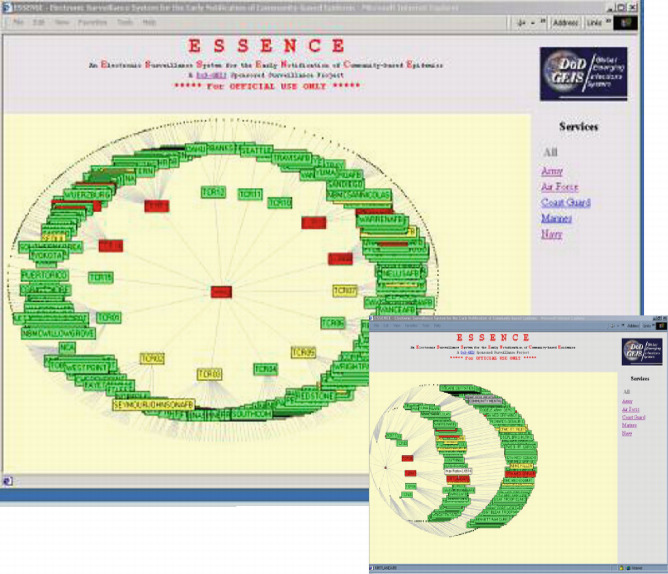
Task: Click the status bar icon at bottom left
Action: coord(8,482)
